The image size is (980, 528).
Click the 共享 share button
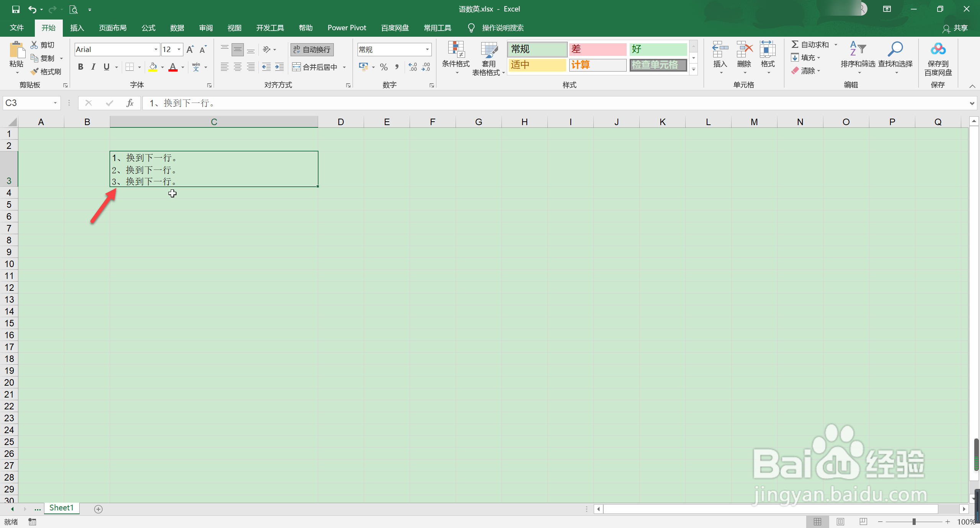tap(955, 28)
